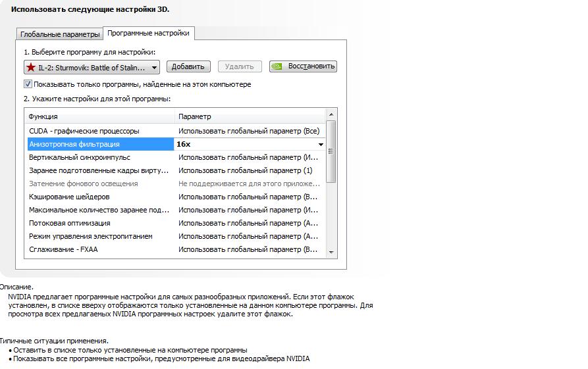Click the settings list scrollbar up arrow
This screenshot has height=369, width=588.
[x=331, y=114]
